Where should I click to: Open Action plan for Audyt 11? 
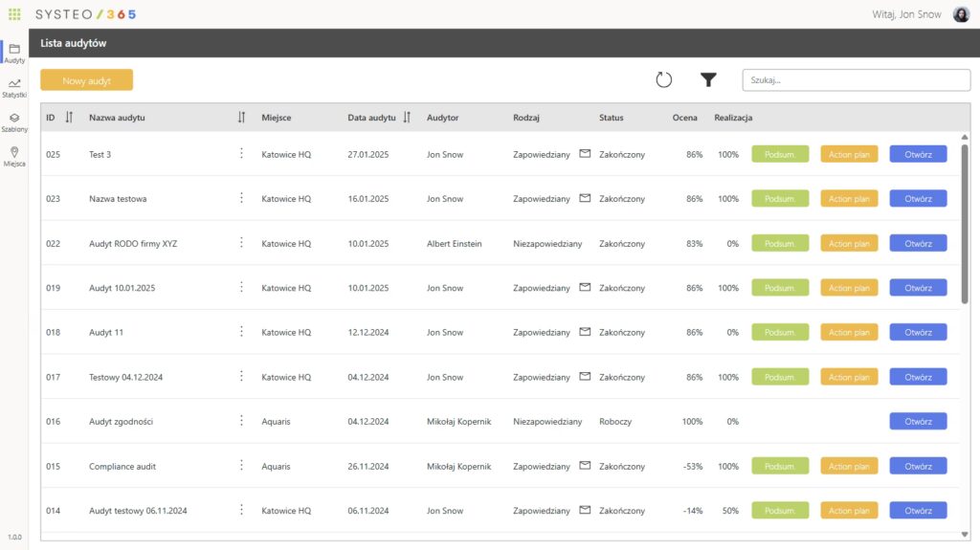click(849, 333)
